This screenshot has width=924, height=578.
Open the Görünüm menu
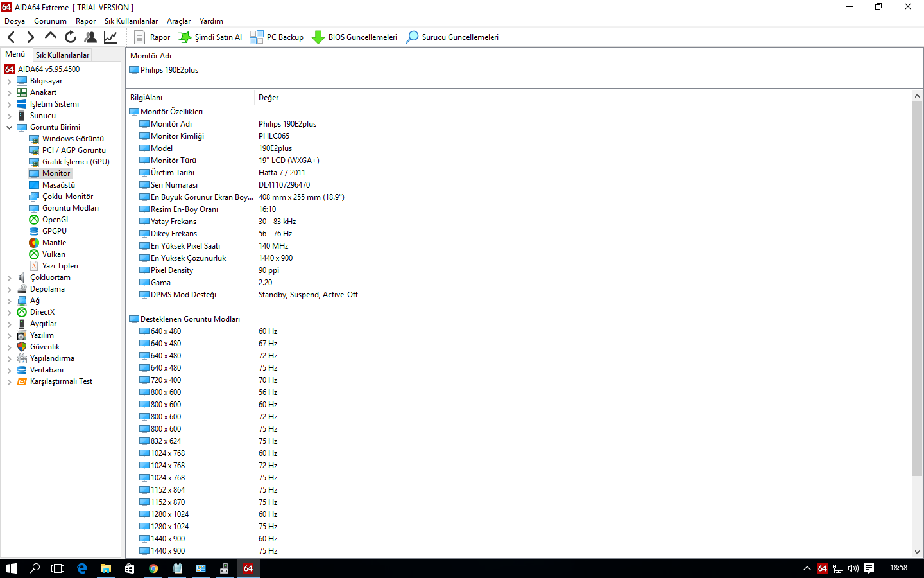(x=50, y=21)
